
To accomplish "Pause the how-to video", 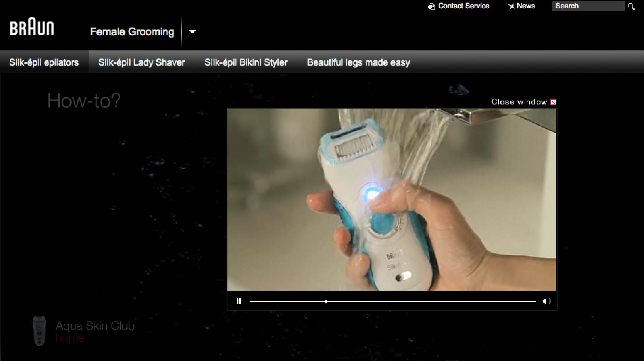I will [239, 301].
